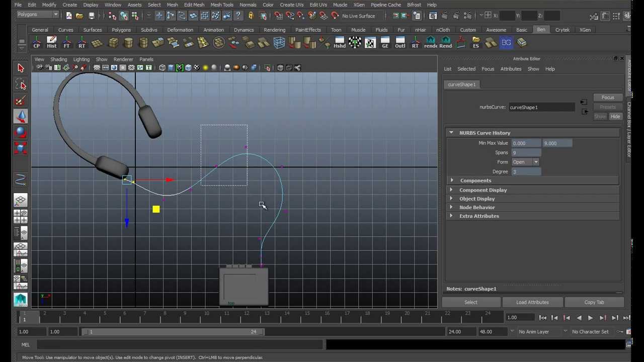Activate the Lasso select tool

(x=21, y=84)
